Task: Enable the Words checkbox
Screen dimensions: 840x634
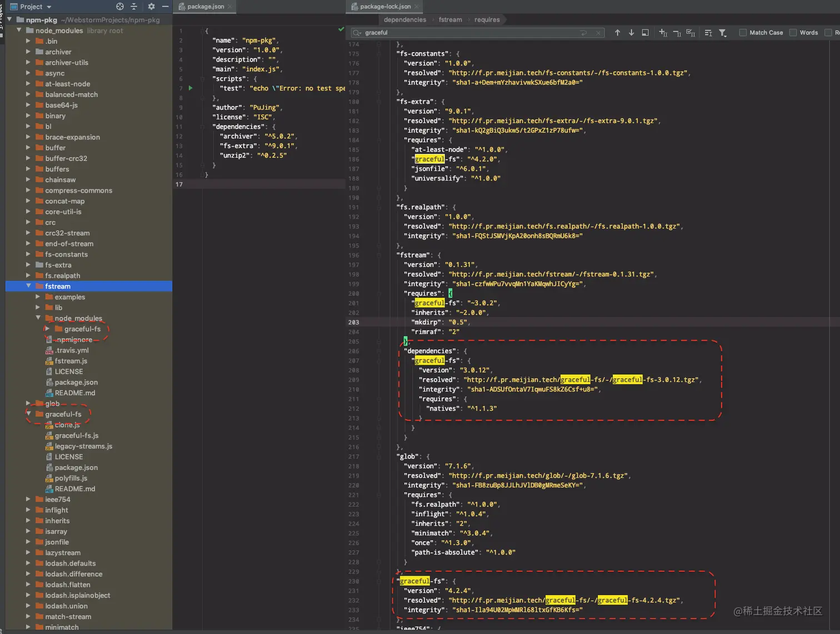Action: [x=793, y=33]
